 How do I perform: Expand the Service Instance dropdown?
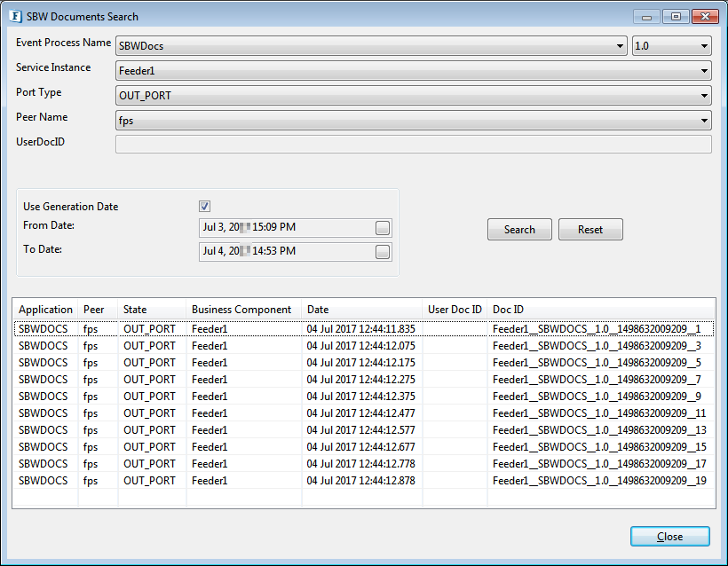pyautogui.click(x=704, y=71)
